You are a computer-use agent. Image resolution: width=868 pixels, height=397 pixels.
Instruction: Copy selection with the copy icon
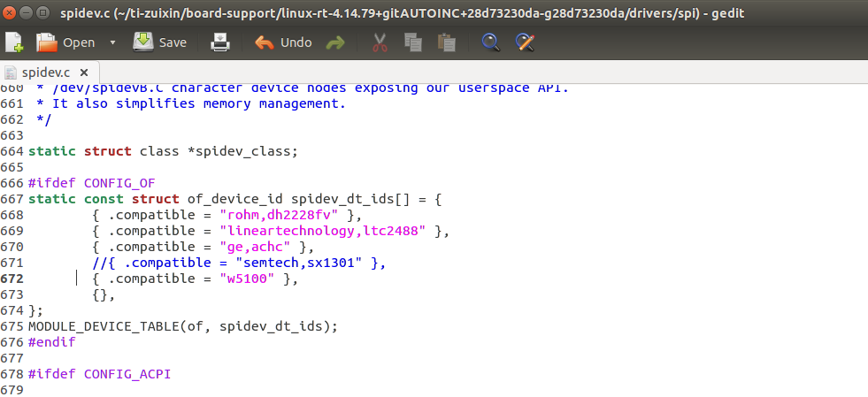413,42
